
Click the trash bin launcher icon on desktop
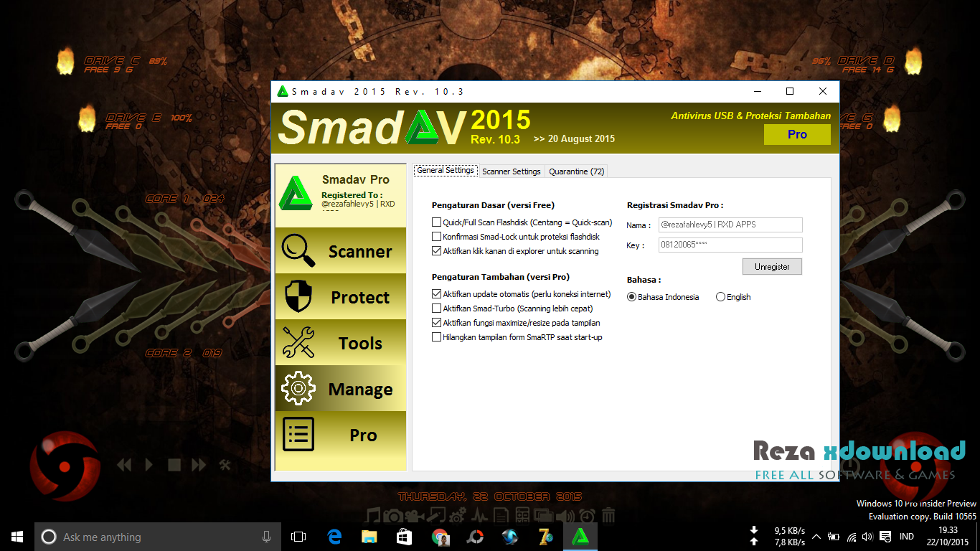pyautogui.click(x=608, y=515)
